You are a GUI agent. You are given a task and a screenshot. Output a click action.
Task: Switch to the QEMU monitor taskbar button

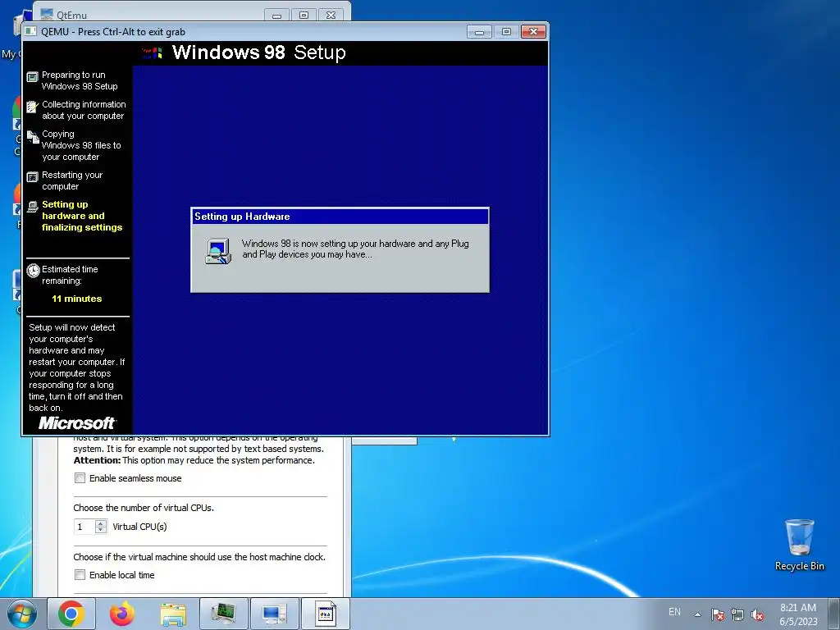(223, 614)
